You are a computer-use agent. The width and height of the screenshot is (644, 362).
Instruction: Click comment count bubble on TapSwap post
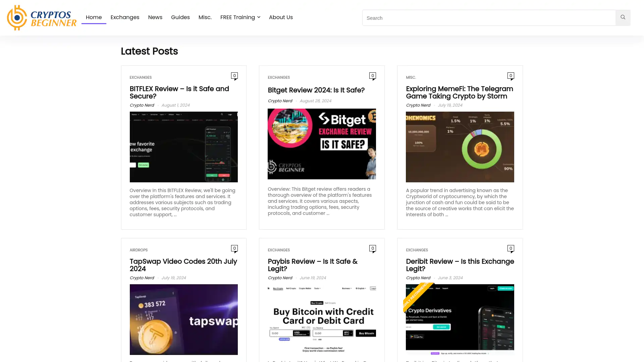click(234, 248)
